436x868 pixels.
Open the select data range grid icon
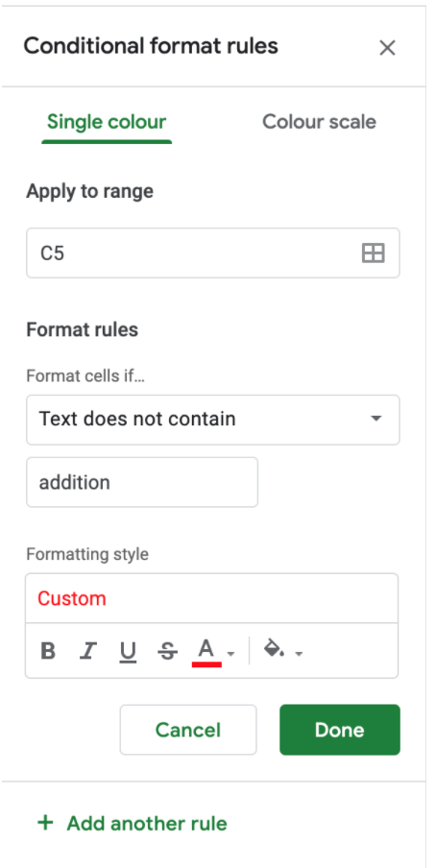(373, 253)
